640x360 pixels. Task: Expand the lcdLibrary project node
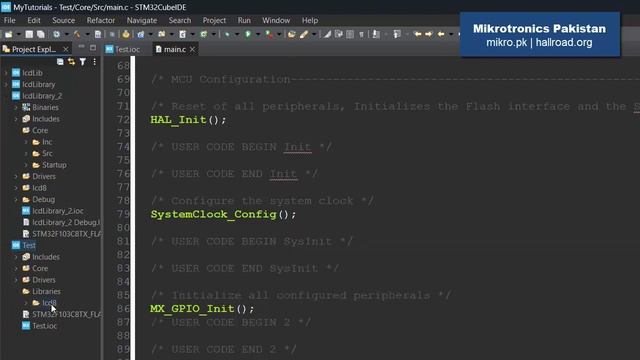(x=6, y=84)
